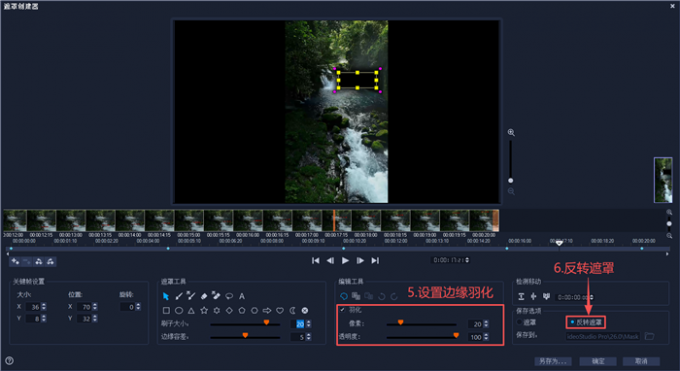Play the preview
Screen dimensions: 680x371
345,260
